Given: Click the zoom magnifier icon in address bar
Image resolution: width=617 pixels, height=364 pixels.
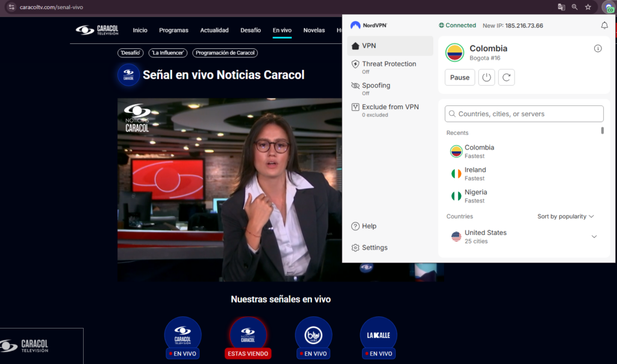Looking at the screenshot, I should [x=574, y=7].
